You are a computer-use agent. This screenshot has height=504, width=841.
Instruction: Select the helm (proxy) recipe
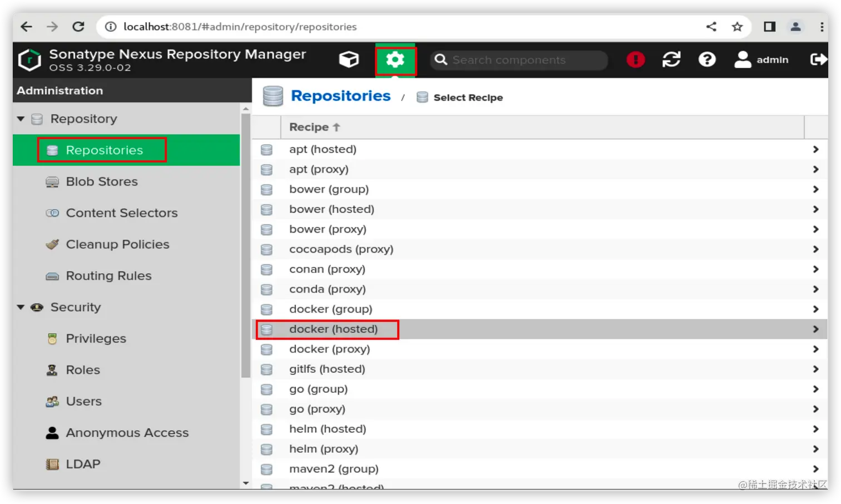(x=540, y=449)
